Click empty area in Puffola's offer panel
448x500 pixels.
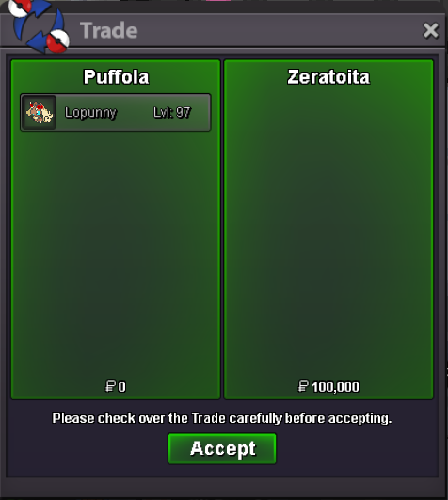[x=116, y=255]
